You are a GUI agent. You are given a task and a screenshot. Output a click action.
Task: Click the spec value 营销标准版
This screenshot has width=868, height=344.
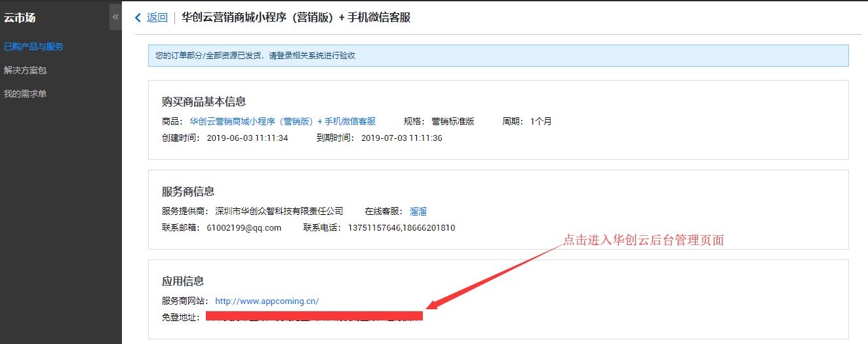click(x=453, y=121)
